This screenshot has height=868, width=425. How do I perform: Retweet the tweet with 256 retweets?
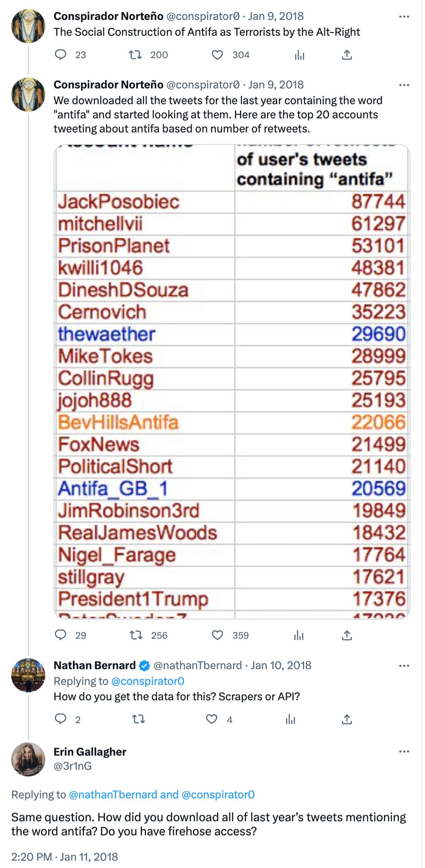136,635
